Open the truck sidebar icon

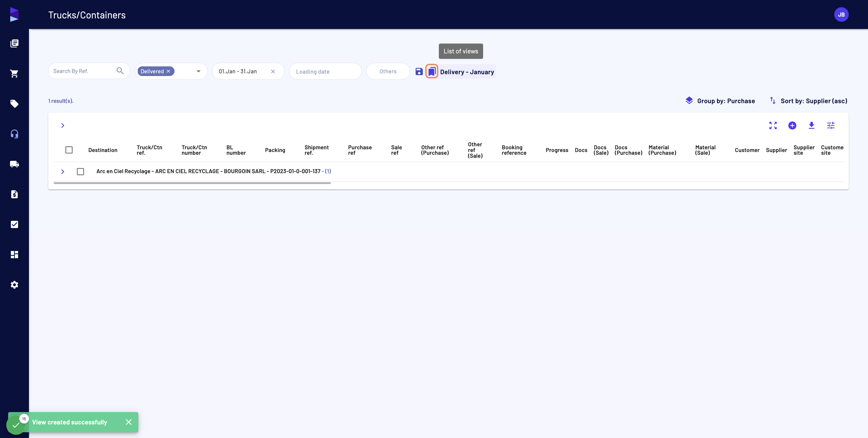click(14, 164)
